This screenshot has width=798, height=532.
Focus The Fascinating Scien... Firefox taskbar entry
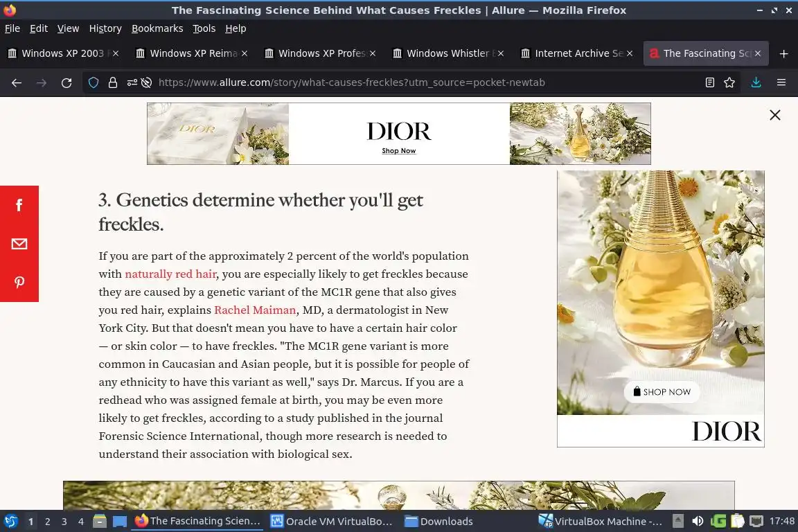(197, 522)
